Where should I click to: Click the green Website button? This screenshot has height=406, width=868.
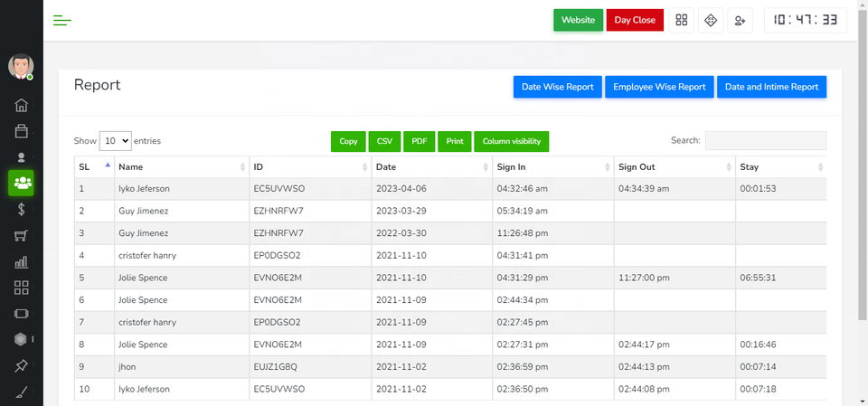tap(578, 20)
